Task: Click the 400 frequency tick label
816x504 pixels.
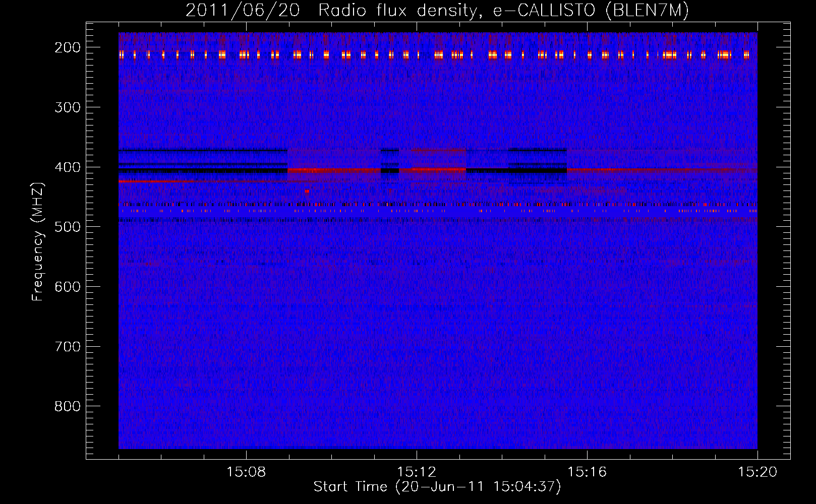Action: click(67, 167)
